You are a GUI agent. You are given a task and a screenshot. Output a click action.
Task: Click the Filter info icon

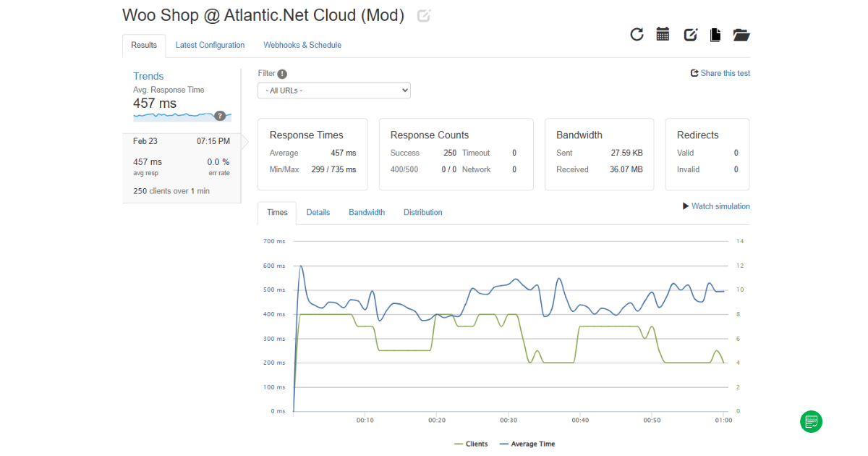[x=282, y=74]
